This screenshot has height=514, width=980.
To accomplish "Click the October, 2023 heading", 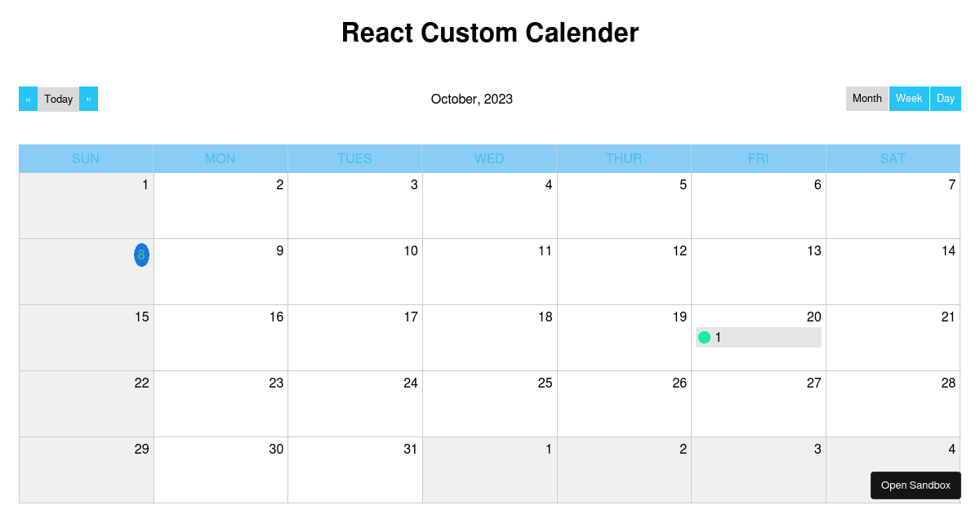I will pos(471,99).
